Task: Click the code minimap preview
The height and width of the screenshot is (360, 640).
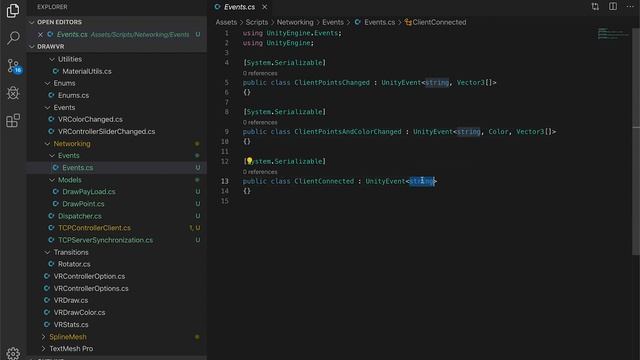Action: coord(613,34)
